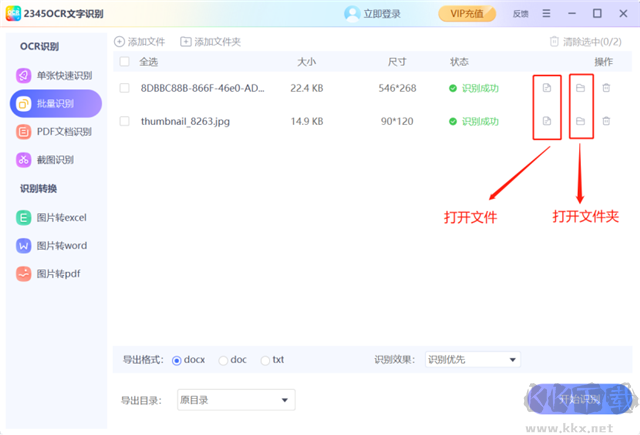
Task: Click the user avatar login icon
Action: pyautogui.click(x=351, y=13)
